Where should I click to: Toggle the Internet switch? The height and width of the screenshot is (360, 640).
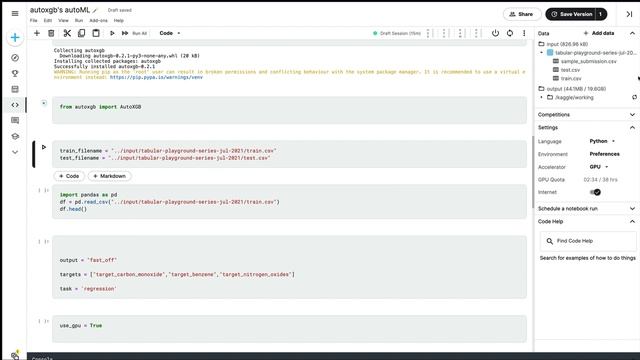pos(595,192)
